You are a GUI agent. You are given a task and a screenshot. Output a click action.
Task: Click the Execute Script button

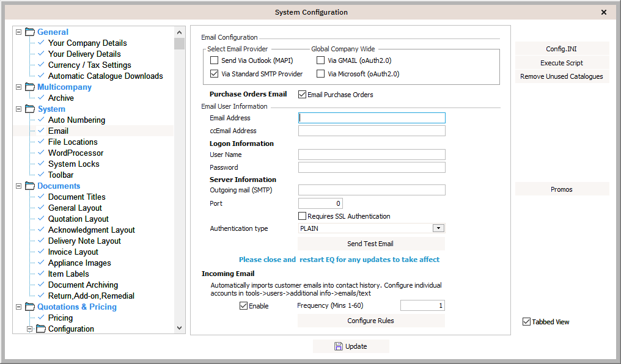pos(562,62)
